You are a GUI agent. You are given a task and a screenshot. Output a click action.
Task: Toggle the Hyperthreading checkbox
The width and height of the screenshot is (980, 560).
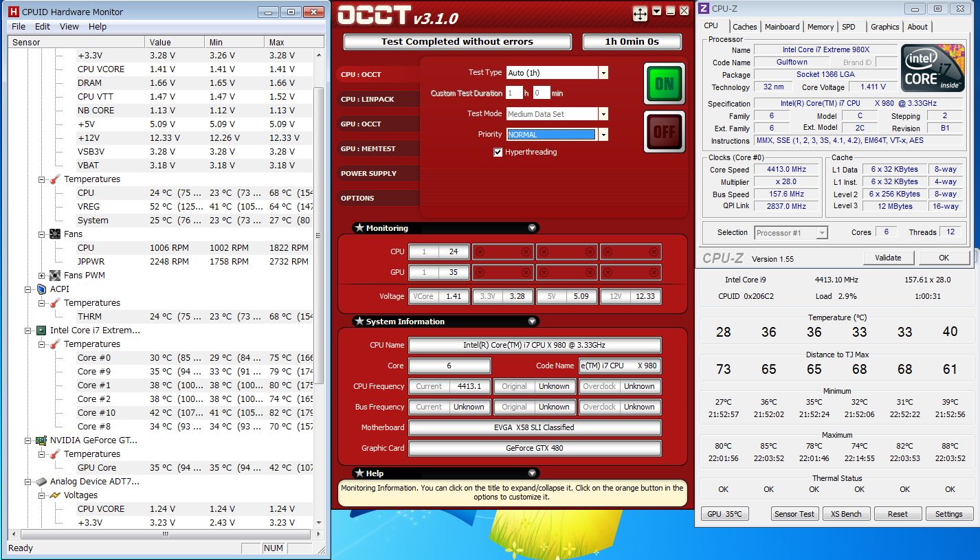(x=498, y=153)
